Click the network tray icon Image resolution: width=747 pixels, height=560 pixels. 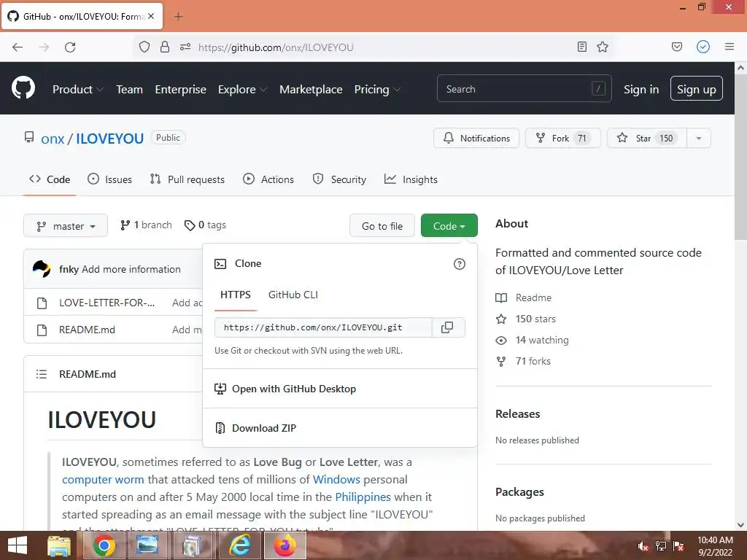click(x=661, y=546)
